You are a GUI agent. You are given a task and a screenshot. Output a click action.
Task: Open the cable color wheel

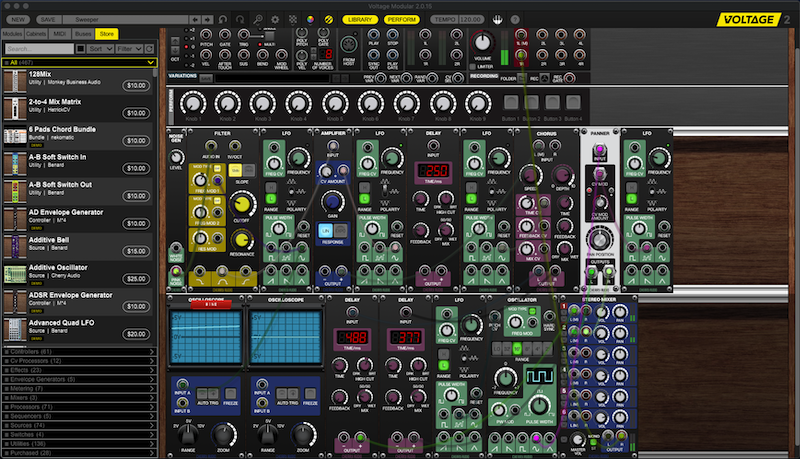[310, 19]
